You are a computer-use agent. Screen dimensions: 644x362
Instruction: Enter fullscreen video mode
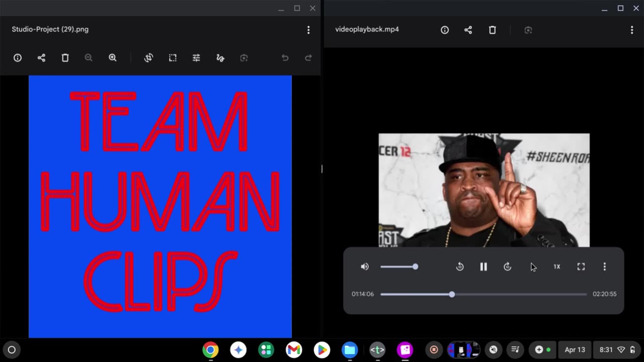click(581, 266)
